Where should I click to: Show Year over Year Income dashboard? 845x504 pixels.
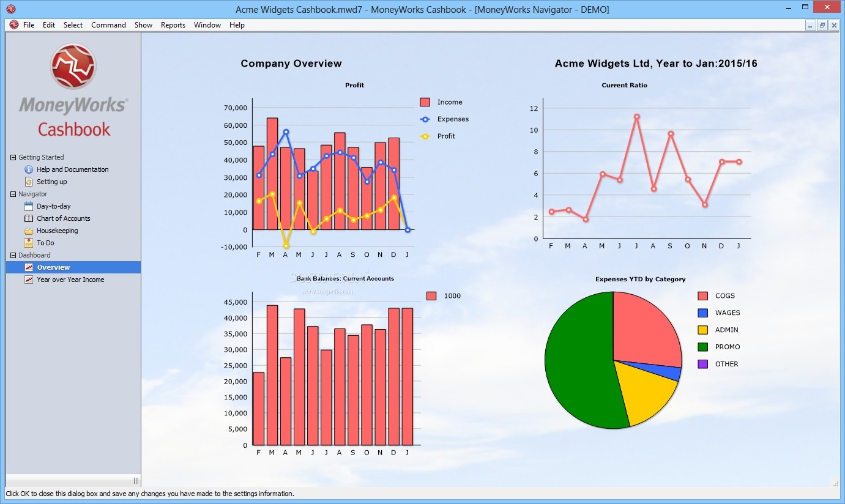tap(70, 280)
